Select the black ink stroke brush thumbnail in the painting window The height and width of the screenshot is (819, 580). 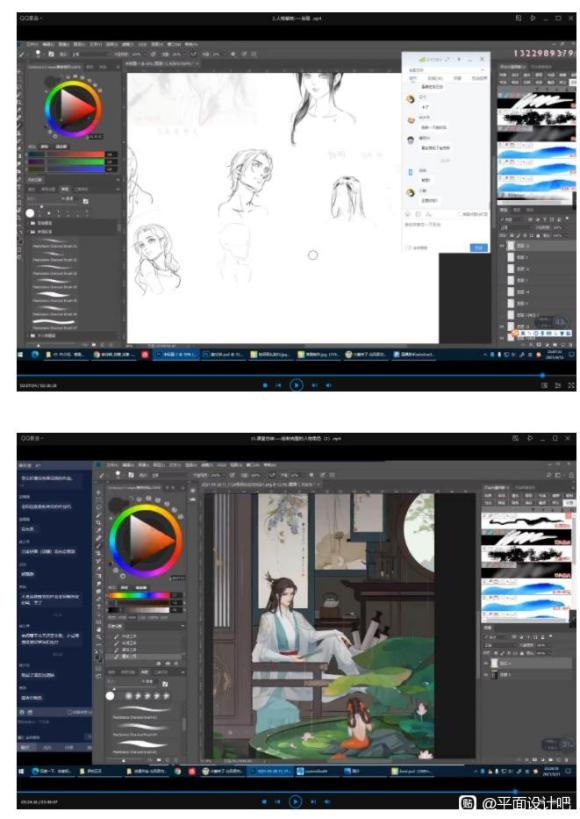click(525, 520)
